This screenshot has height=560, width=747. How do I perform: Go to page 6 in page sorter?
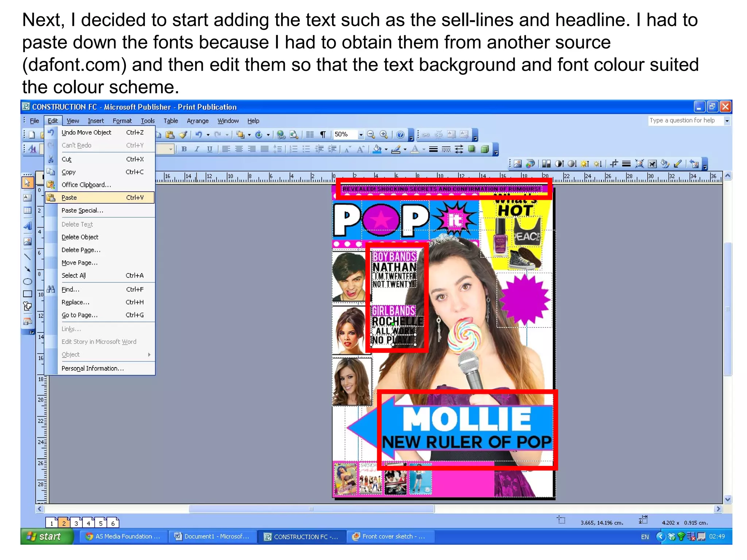[x=113, y=523]
